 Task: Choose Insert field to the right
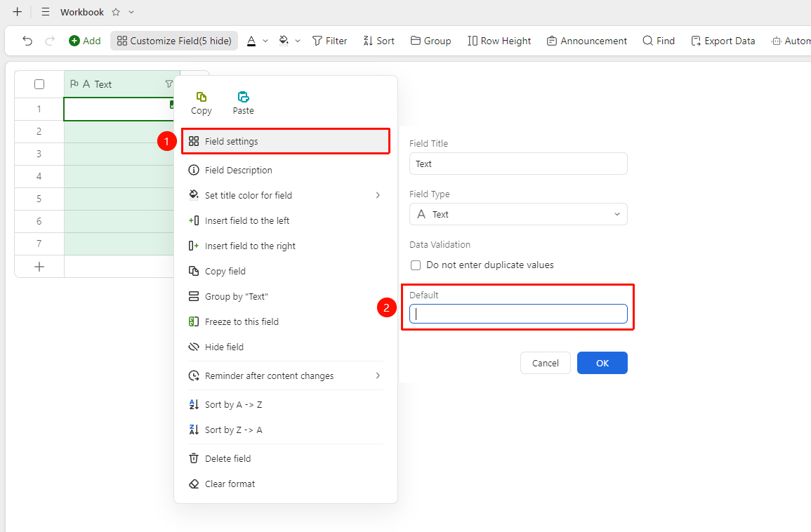coord(286,246)
